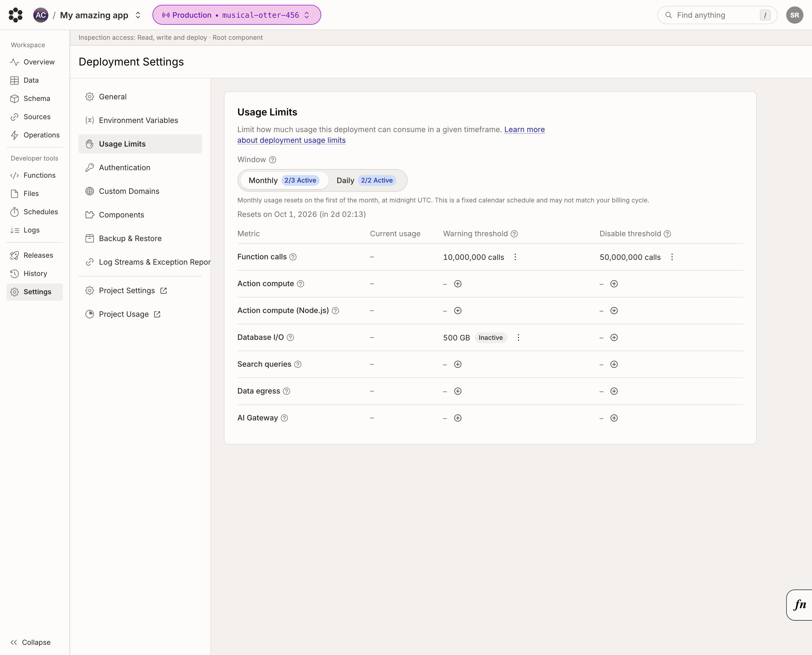Open Custom Domains settings
This screenshot has height=655, width=812.
[x=140, y=191]
